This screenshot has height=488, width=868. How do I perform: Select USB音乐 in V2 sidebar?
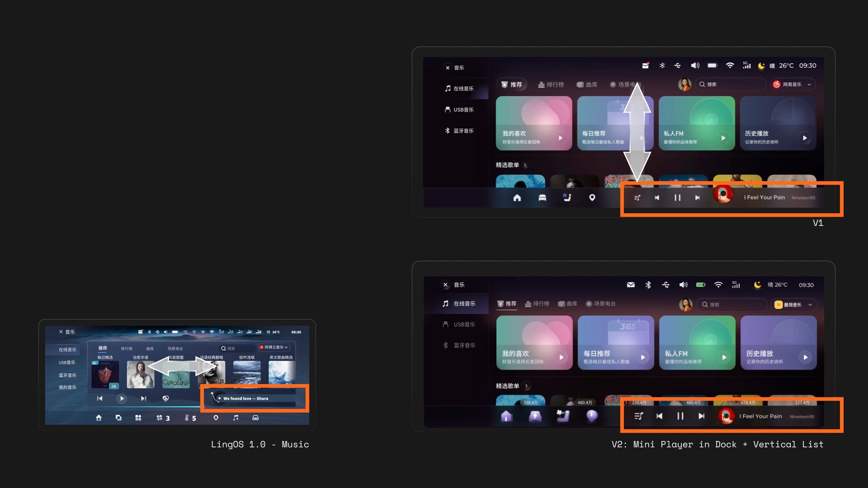point(459,324)
